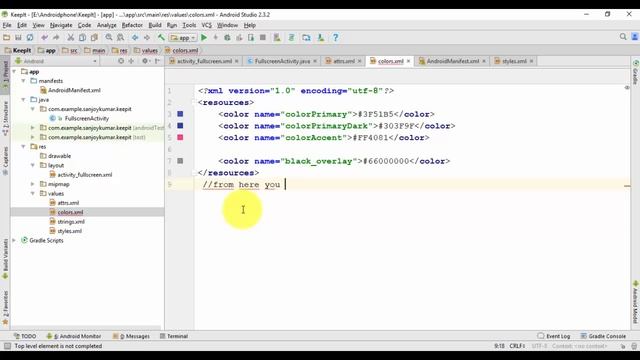
Task: Click the colorPrimary gutter color swatch
Action: click(180, 114)
